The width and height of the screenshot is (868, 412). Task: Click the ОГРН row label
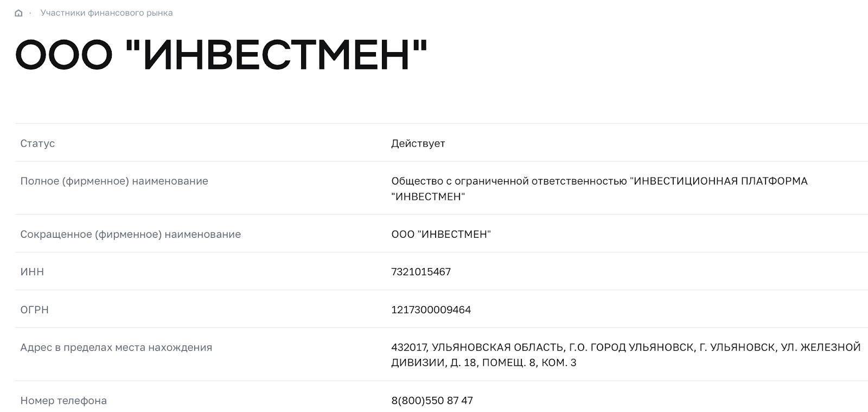pyautogui.click(x=34, y=310)
